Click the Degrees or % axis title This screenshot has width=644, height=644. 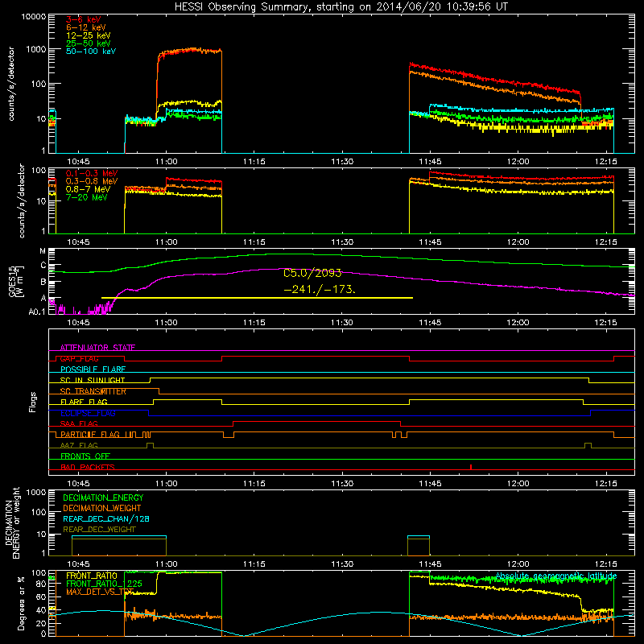21,603
